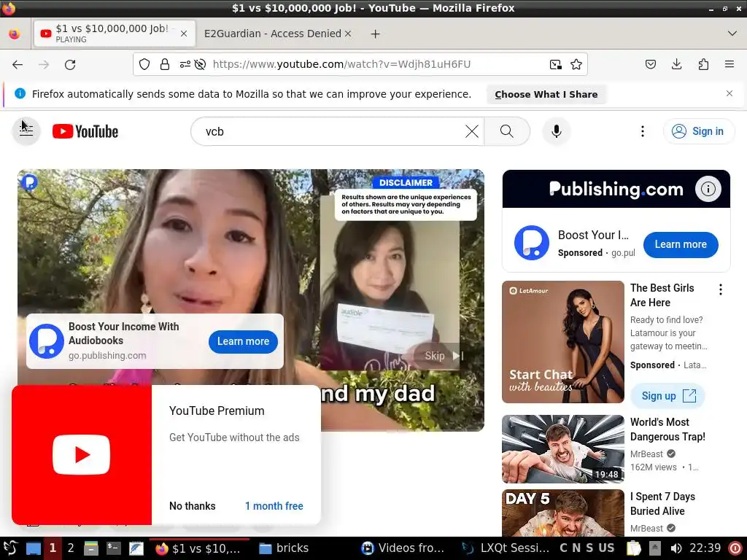Viewport: 747px width, 560px height.
Task: Expand the list all tabs chevron
Action: coord(732,34)
